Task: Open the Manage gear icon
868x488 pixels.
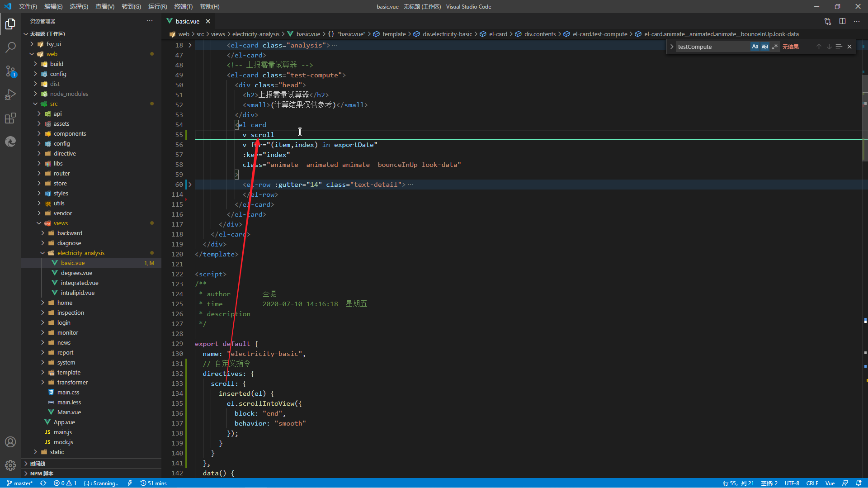Action: pyautogui.click(x=10, y=465)
